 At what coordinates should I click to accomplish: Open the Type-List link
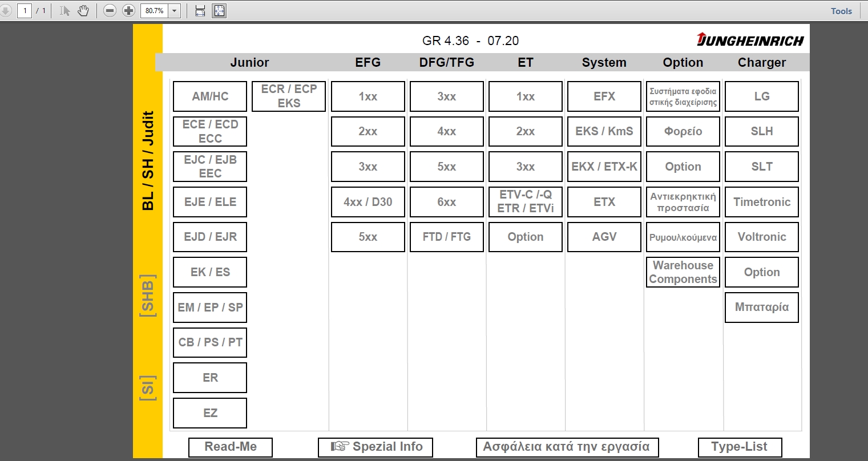click(739, 447)
